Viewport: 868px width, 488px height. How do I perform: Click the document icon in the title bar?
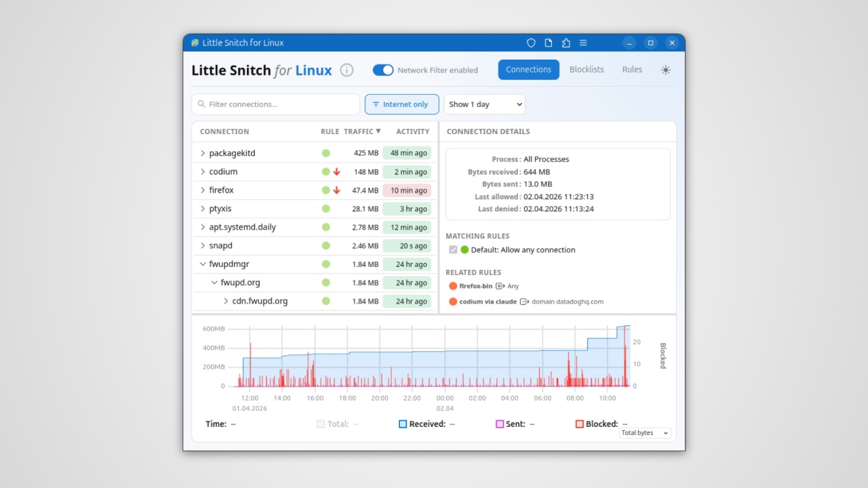549,43
